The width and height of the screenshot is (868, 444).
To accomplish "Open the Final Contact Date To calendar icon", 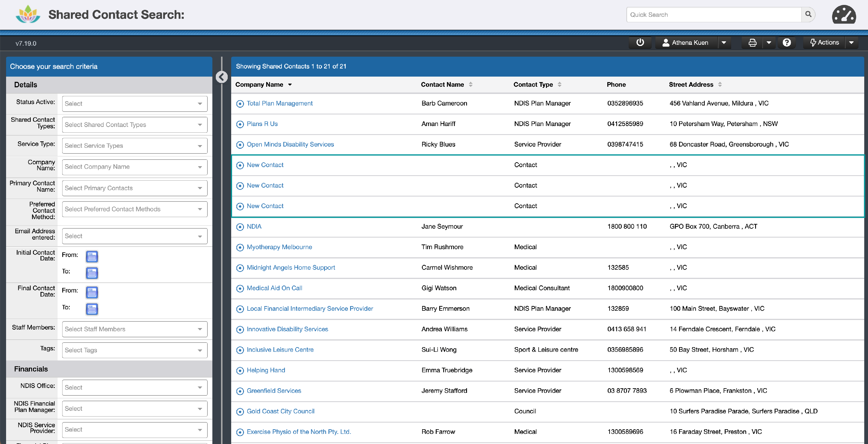I will click(92, 309).
